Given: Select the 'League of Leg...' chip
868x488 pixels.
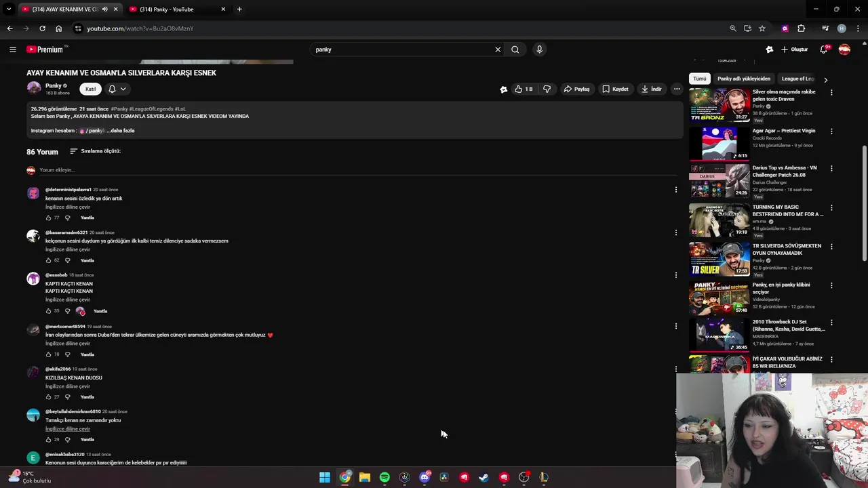Looking at the screenshot, I should pos(798,79).
